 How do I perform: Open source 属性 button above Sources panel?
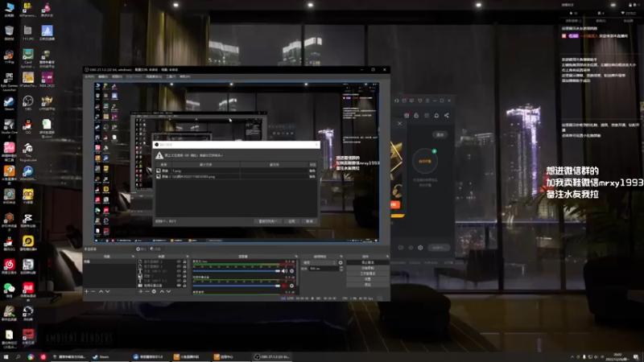(142, 249)
